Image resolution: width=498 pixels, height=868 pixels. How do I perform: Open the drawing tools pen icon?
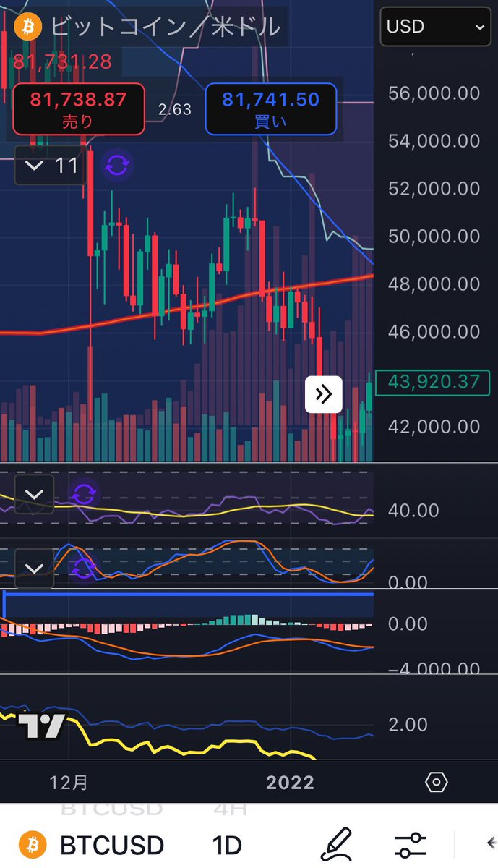coord(336,844)
